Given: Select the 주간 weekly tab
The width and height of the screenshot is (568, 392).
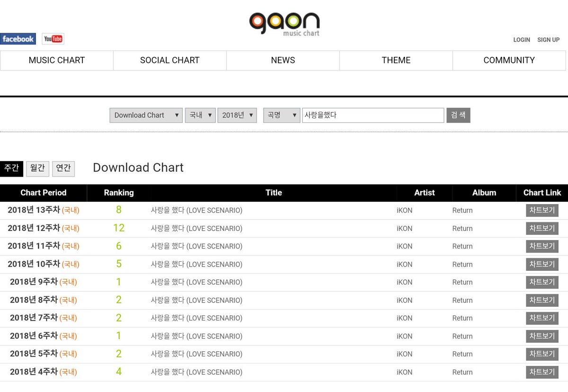Looking at the screenshot, I should pos(11,168).
